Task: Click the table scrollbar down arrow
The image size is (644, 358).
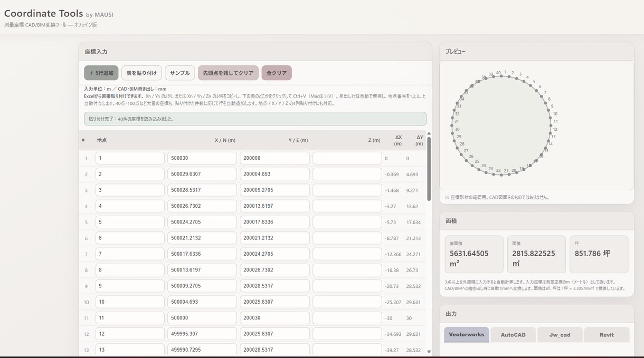Action: coord(429,352)
